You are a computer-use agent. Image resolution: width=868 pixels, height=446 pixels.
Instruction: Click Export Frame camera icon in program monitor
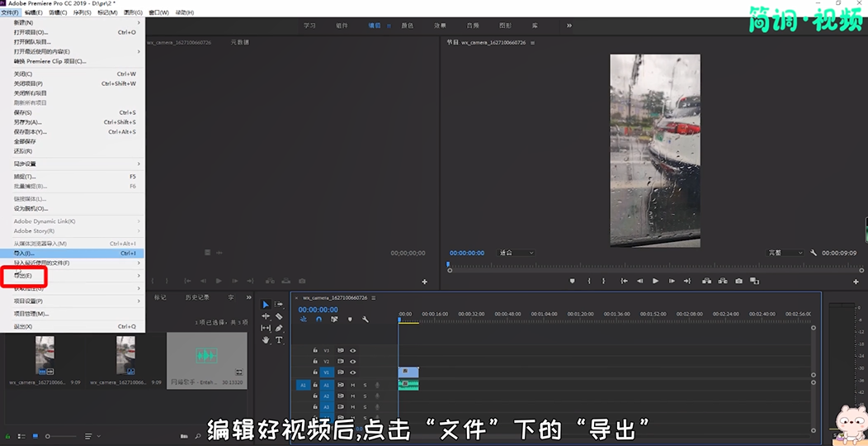point(738,281)
